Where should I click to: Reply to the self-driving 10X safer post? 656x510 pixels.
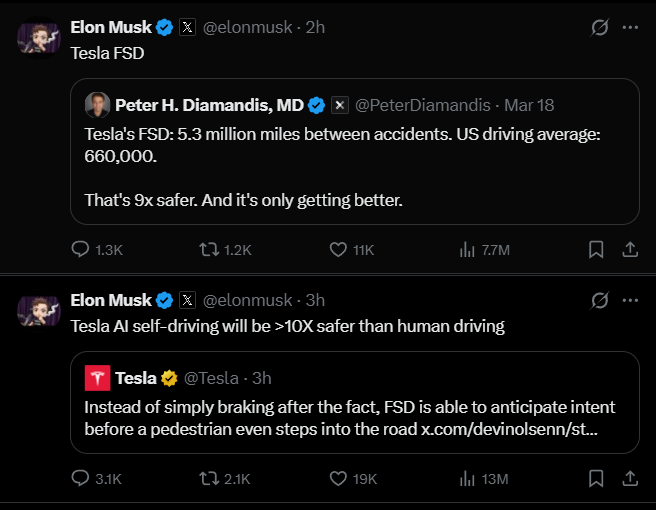83,479
